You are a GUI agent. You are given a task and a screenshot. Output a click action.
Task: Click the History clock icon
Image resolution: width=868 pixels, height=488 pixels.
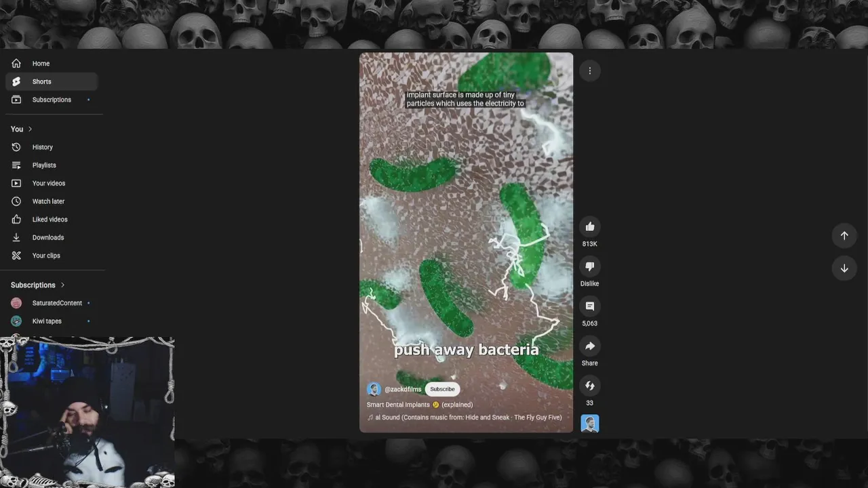tap(16, 147)
